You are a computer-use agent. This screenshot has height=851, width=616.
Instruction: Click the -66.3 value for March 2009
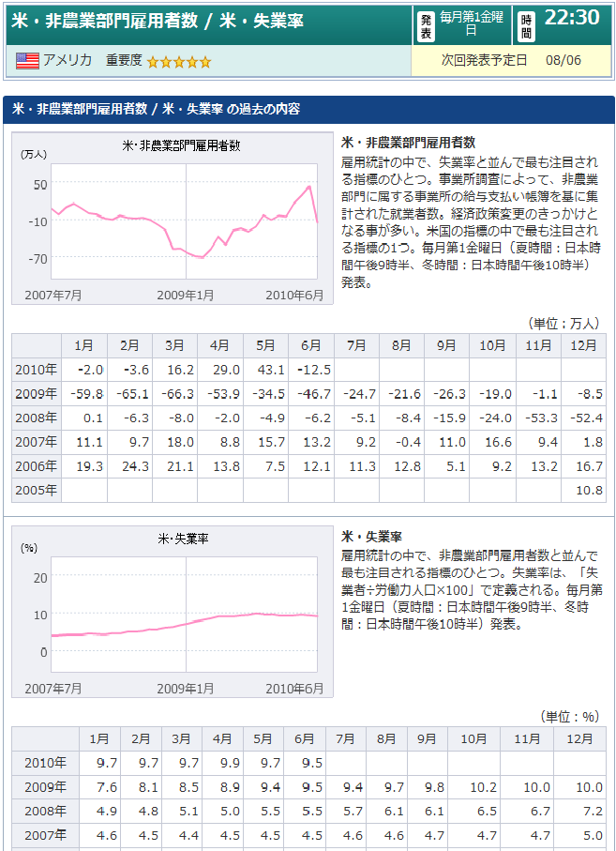tap(175, 394)
